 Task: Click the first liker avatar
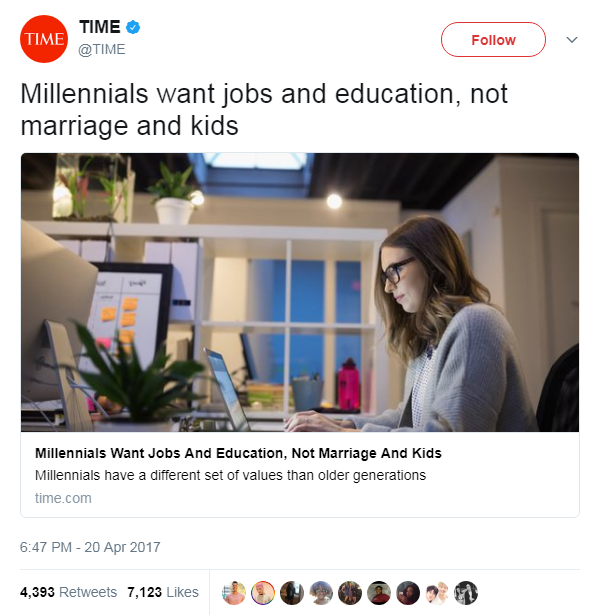tap(234, 593)
